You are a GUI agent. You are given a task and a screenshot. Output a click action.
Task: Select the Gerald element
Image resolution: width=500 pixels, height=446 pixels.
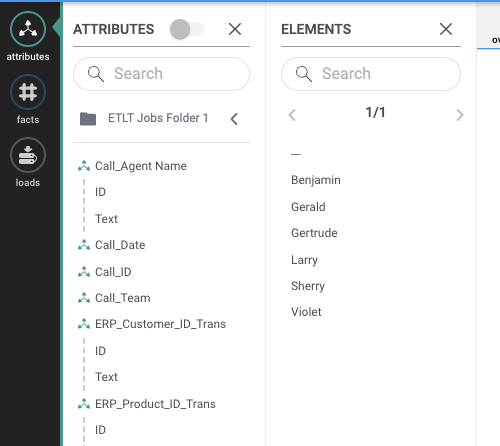[308, 207]
